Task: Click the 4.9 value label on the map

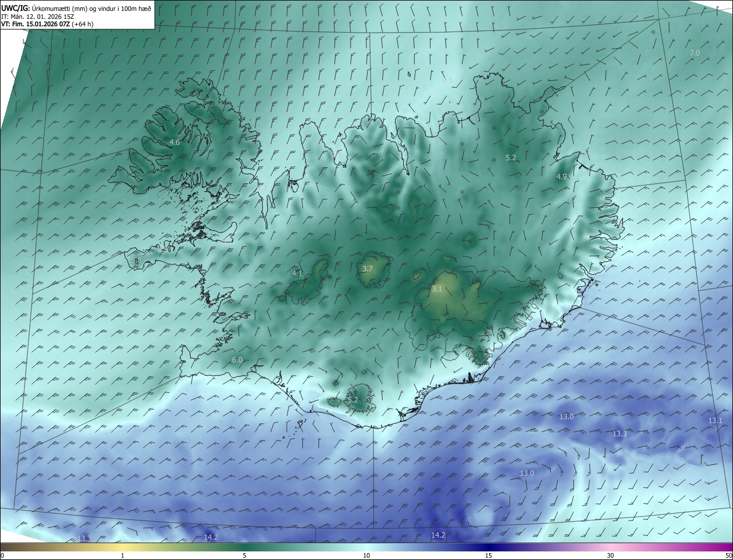Action: [x=562, y=177]
